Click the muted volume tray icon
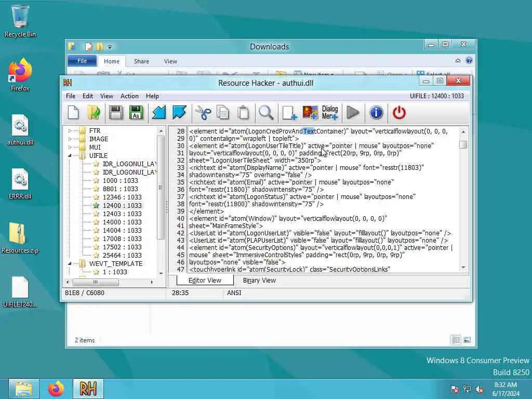The width and height of the screenshot is (532, 399). pos(480,389)
